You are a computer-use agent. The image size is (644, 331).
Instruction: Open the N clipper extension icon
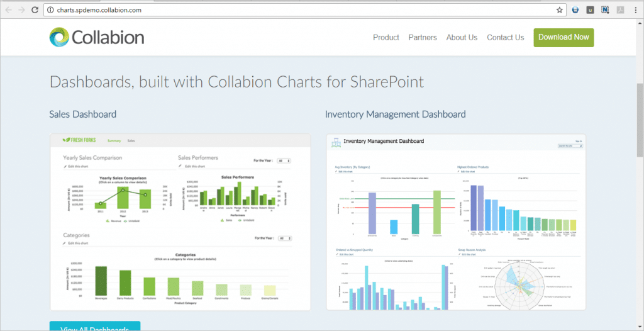click(606, 10)
